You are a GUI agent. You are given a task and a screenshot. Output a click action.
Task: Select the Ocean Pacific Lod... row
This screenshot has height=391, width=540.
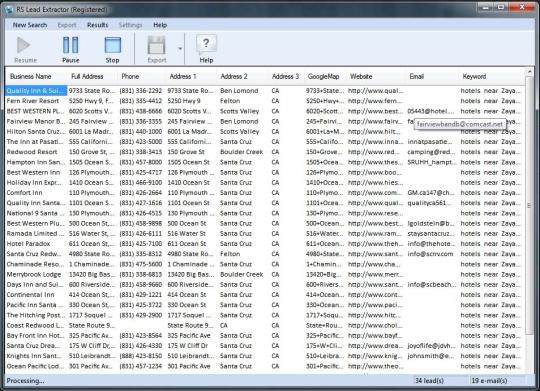265,366
